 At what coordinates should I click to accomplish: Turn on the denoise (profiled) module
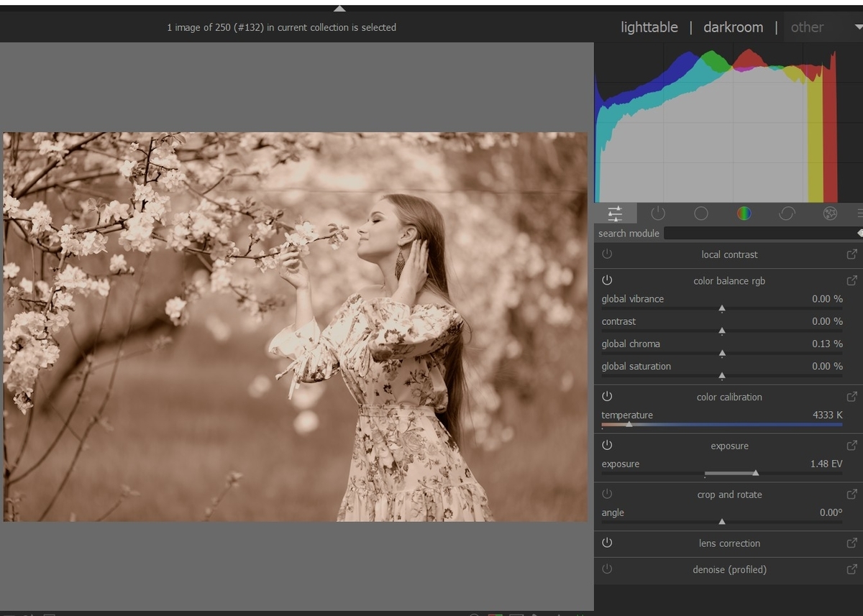tap(607, 569)
